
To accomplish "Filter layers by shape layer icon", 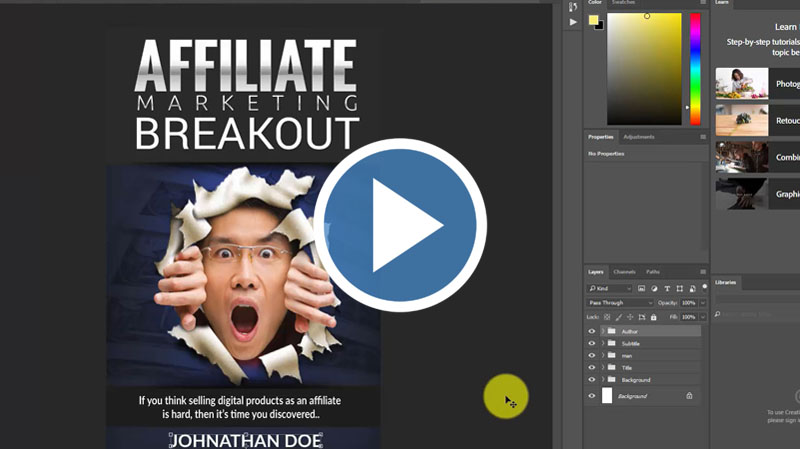I will [x=678, y=288].
